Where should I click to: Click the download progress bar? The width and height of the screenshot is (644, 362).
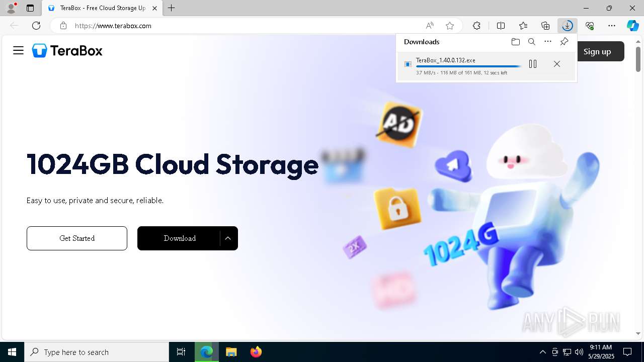tap(468, 66)
